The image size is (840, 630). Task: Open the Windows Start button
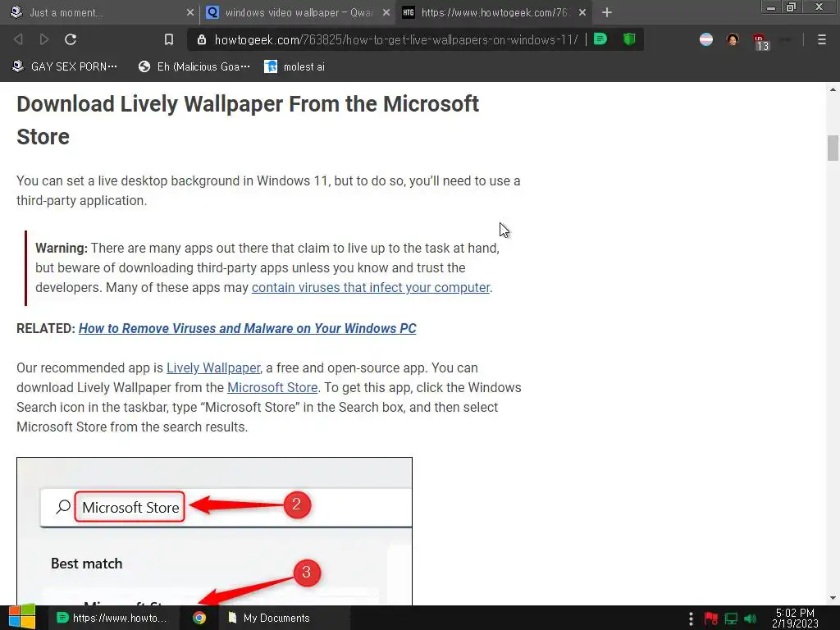pyautogui.click(x=22, y=617)
